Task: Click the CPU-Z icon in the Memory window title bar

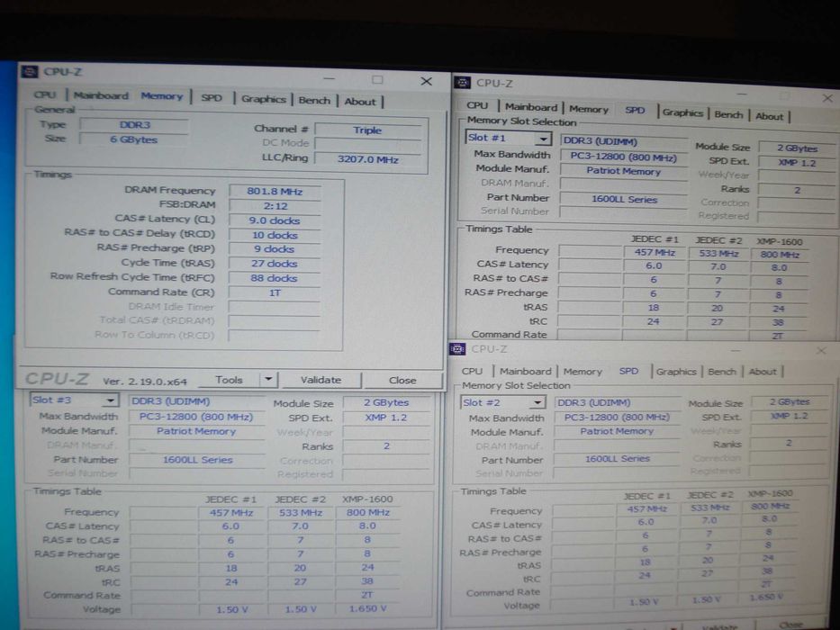Action: tap(30, 72)
